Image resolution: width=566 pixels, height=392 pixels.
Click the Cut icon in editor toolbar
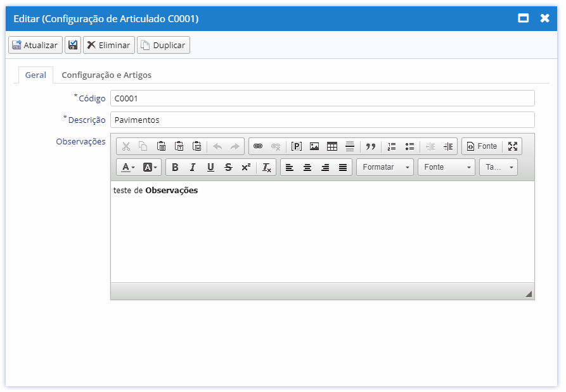click(125, 146)
